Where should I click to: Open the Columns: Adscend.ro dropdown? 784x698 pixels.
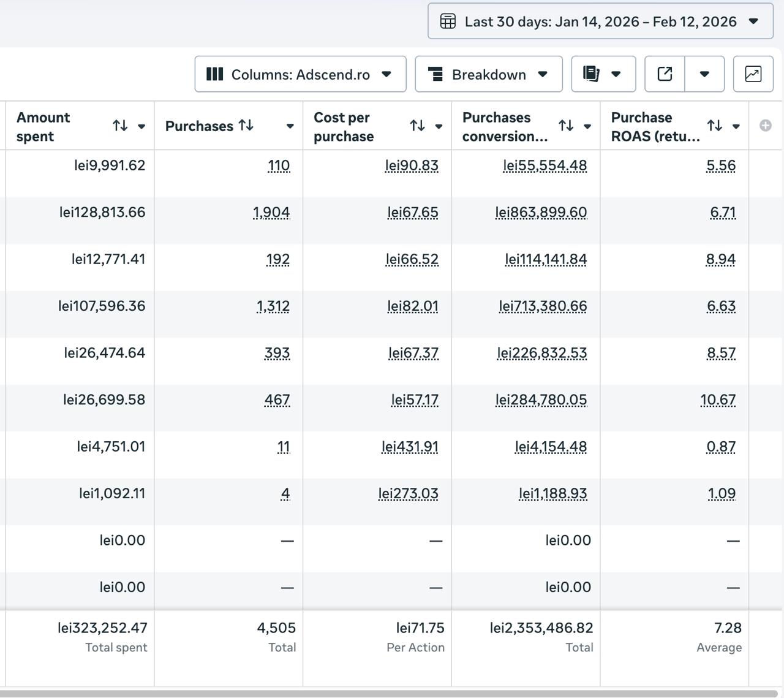(300, 74)
